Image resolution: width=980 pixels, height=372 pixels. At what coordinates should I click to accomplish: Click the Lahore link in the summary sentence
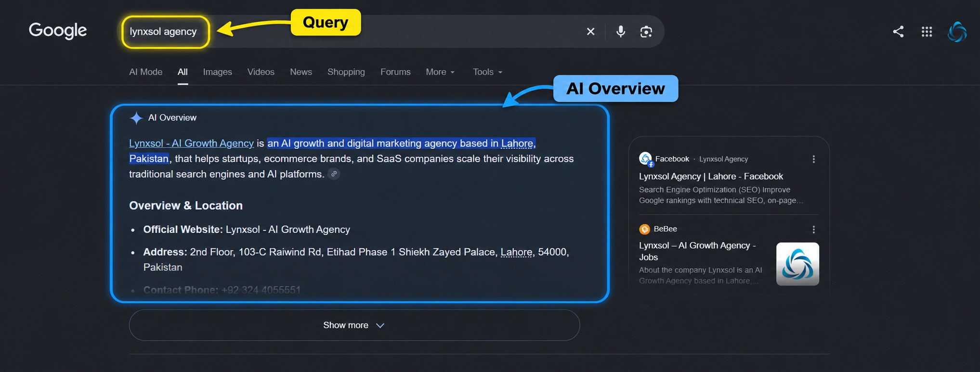(517, 143)
